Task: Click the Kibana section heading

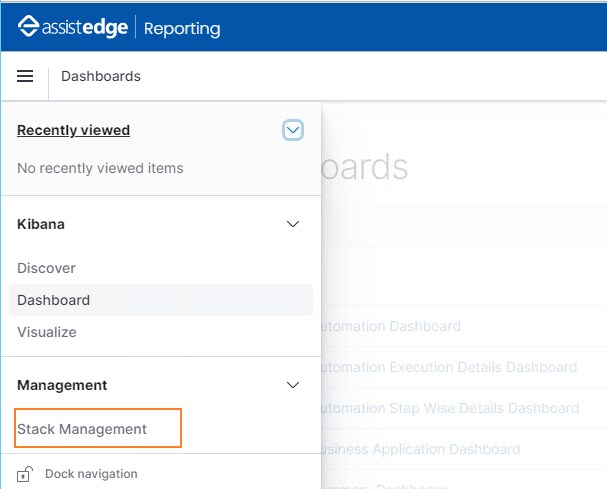Action: (41, 224)
